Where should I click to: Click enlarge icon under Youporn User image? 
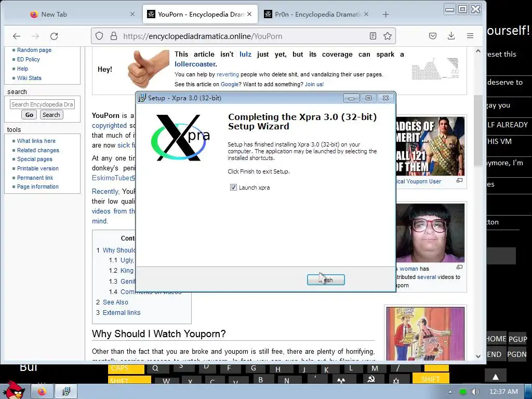click(x=459, y=180)
